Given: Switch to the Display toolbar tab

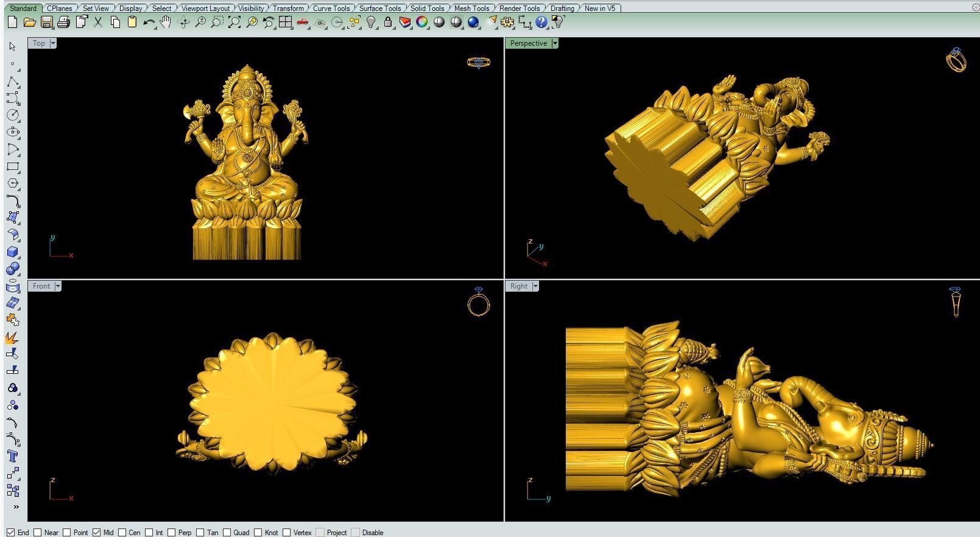Looking at the screenshot, I should (130, 8).
